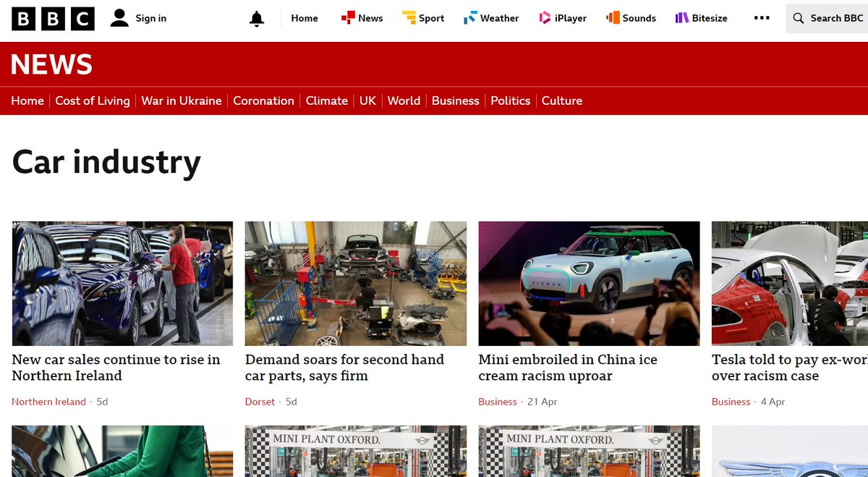Image resolution: width=868 pixels, height=477 pixels.
Task: Open notifications bell icon
Action: coord(256,19)
